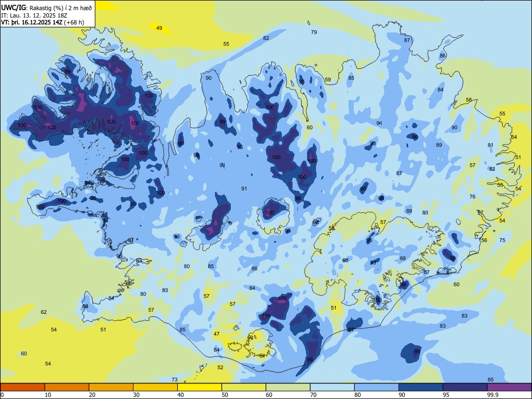
Task: Click the '81' humidity value on the map
Action: click(x=491, y=145)
